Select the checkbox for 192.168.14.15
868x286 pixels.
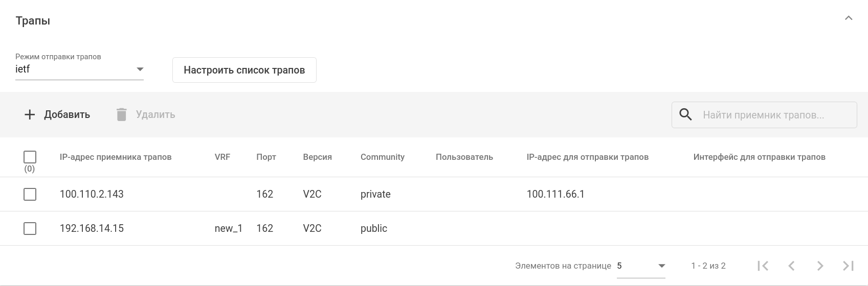click(30, 228)
